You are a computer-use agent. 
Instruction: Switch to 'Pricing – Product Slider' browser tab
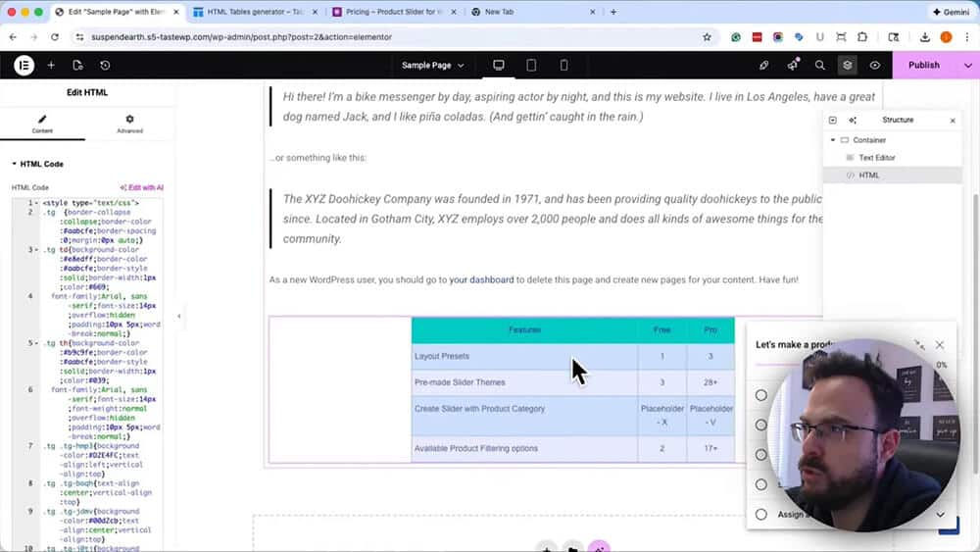395,12
